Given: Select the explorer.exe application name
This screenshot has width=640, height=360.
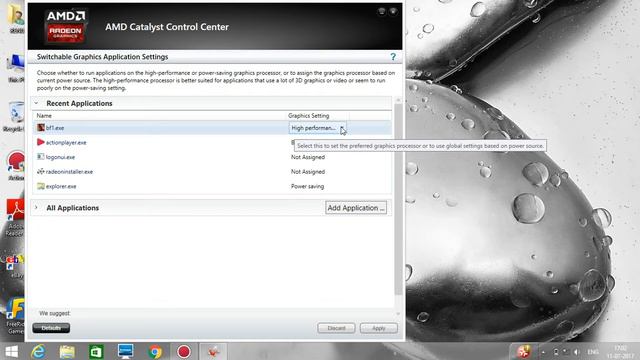Looking at the screenshot, I should click(61, 187).
